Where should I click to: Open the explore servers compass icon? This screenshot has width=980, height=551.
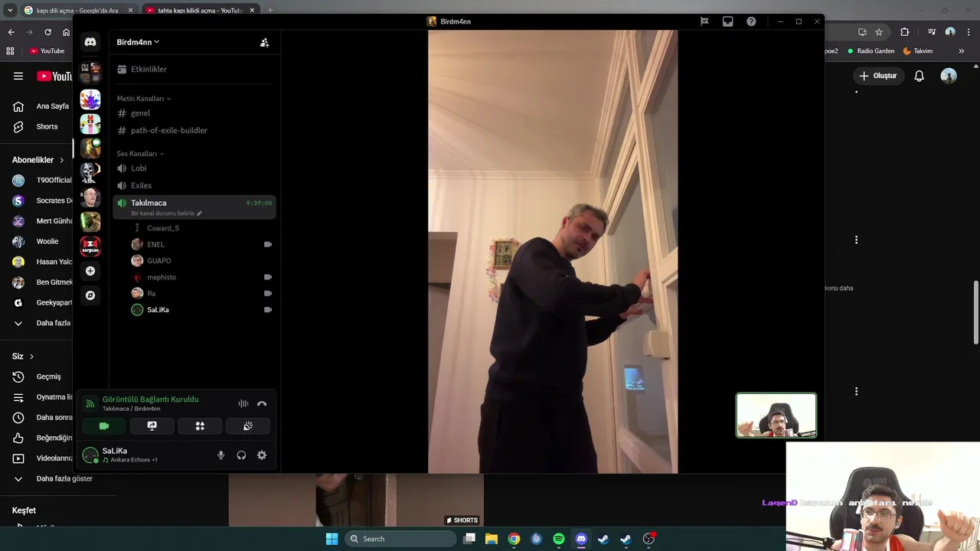[90, 295]
